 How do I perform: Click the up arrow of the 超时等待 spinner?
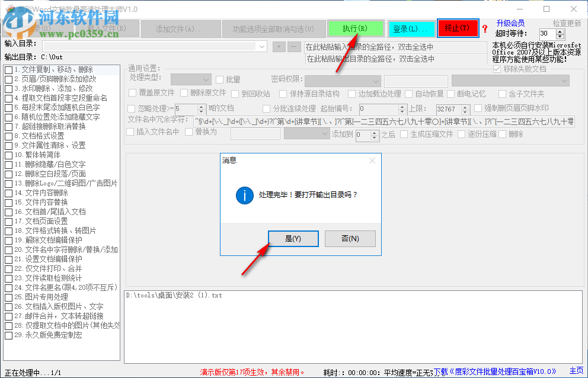coord(560,31)
